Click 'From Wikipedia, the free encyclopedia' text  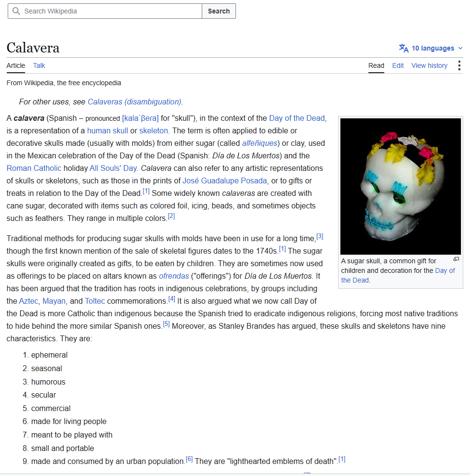(x=64, y=83)
